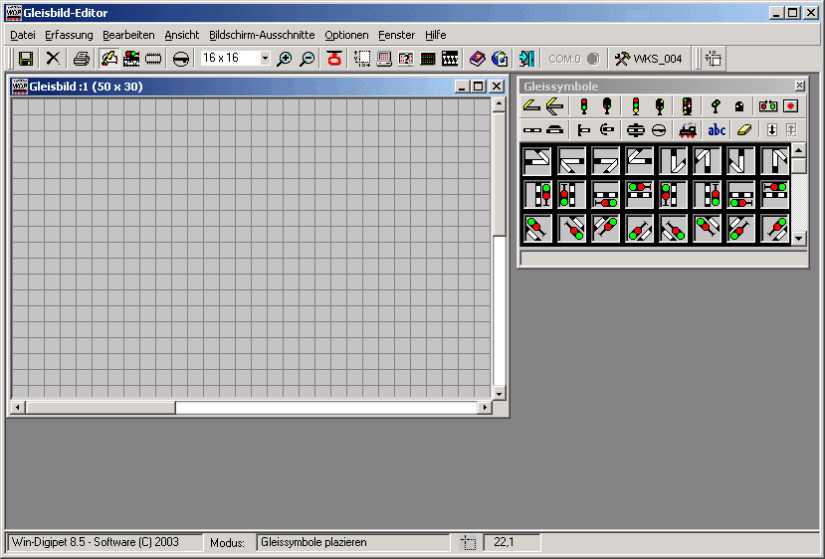
Task: Click the circle-with-bar toolbar icon right of rectangle
Action: pos(181,58)
